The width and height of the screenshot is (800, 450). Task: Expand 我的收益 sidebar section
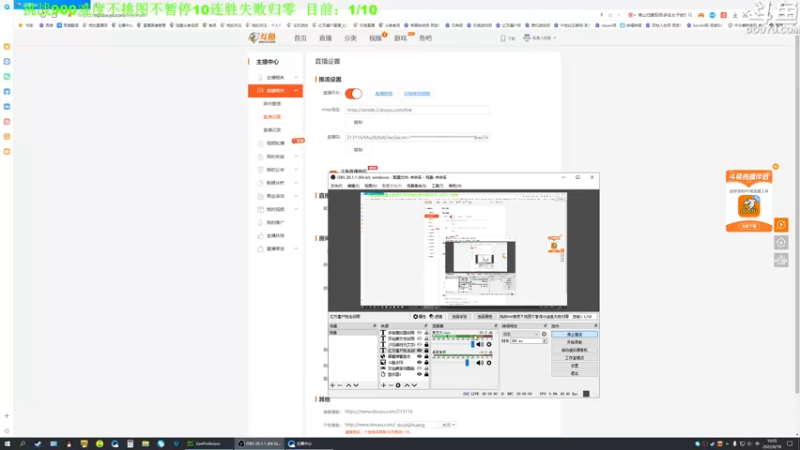click(x=296, y=157)
